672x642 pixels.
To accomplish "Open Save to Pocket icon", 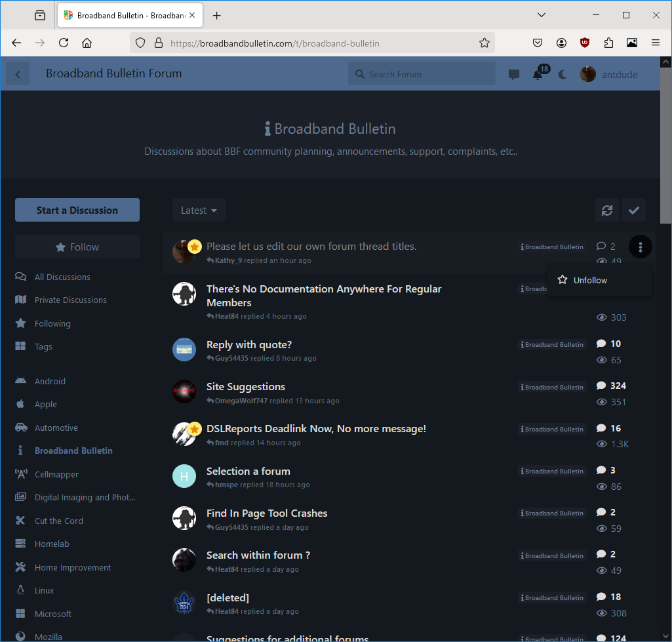I will click(538, 43).
